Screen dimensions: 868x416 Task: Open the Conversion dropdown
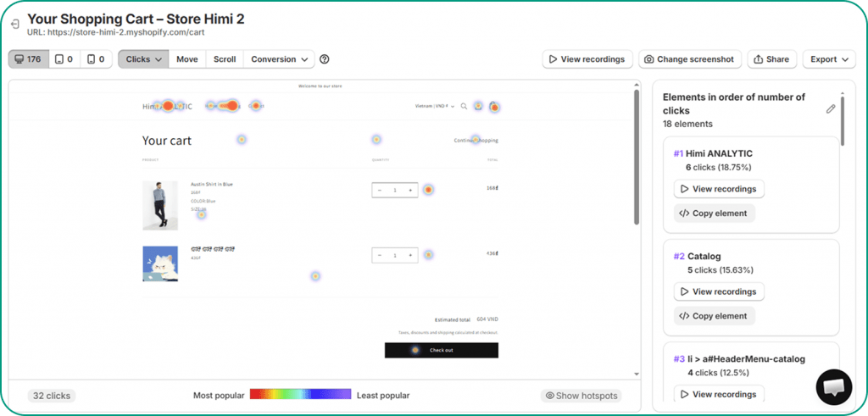click(279, 59)
